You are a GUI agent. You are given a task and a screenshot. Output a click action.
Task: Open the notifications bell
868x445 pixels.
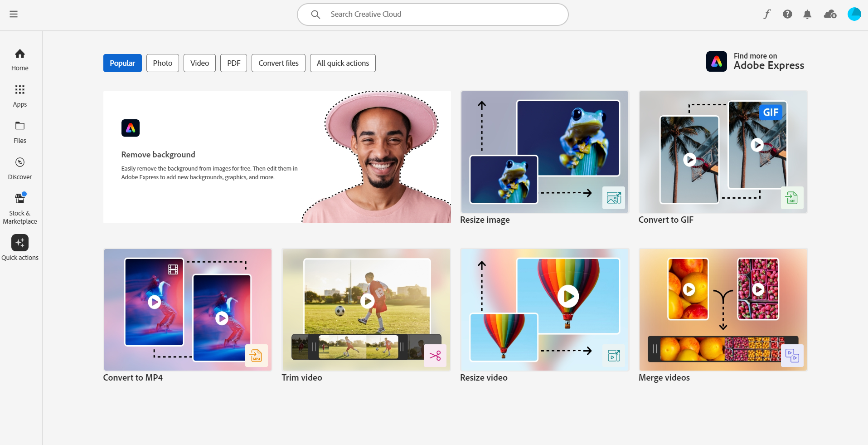(807, 15)
